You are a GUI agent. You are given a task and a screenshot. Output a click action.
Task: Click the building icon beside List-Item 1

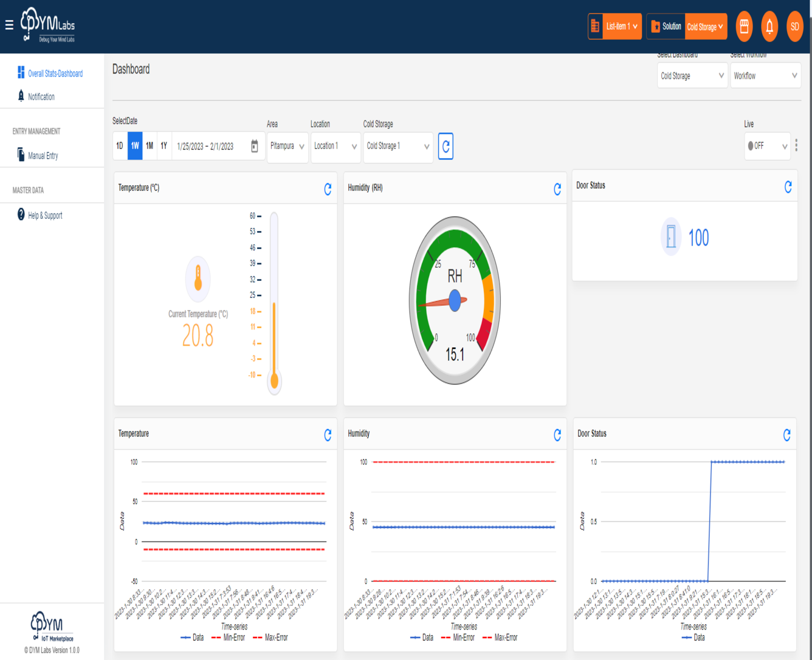(595, 26)
